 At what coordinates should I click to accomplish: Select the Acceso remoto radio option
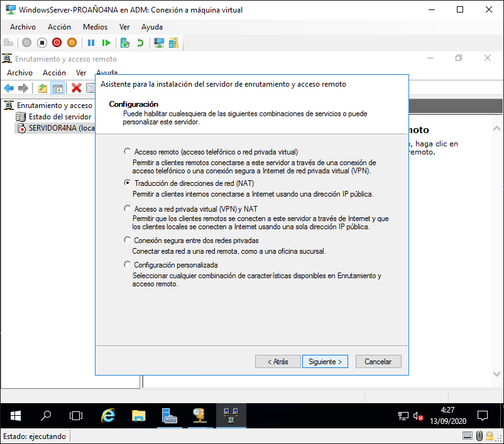click(128, 151)
